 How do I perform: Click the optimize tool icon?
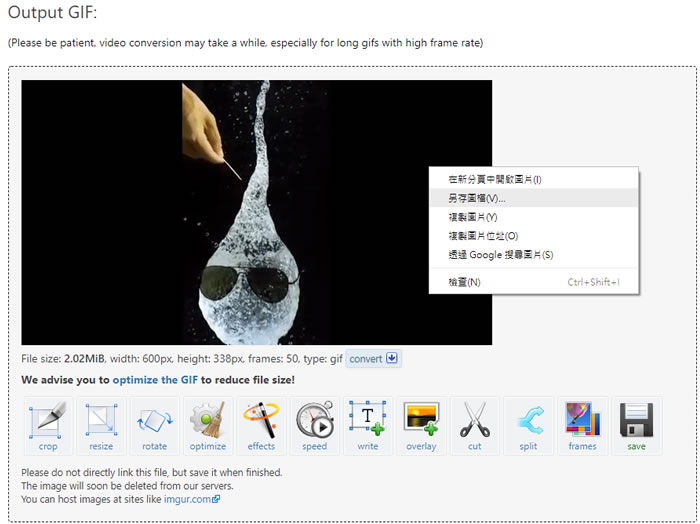(208, 425)
